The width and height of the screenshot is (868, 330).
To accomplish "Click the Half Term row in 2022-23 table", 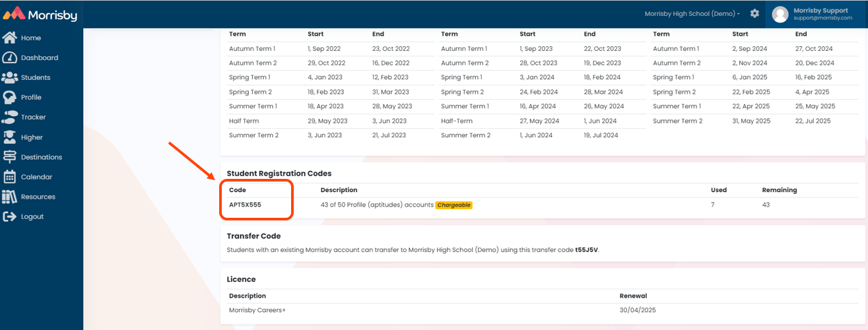I will [330, 121].
